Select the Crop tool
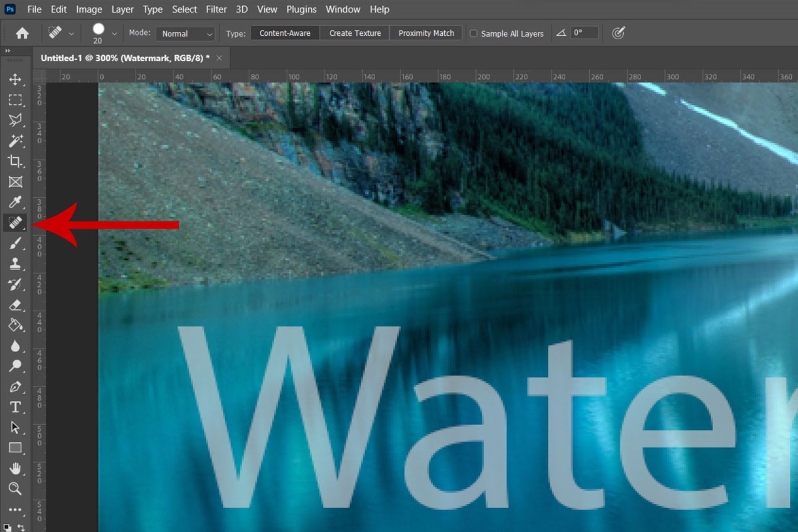 (x=15, y=161)
